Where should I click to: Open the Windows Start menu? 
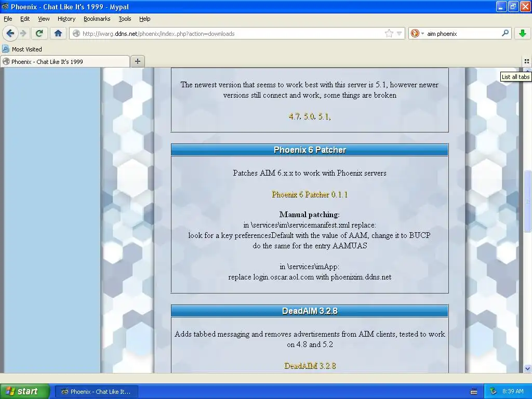[x=25, y=391]
